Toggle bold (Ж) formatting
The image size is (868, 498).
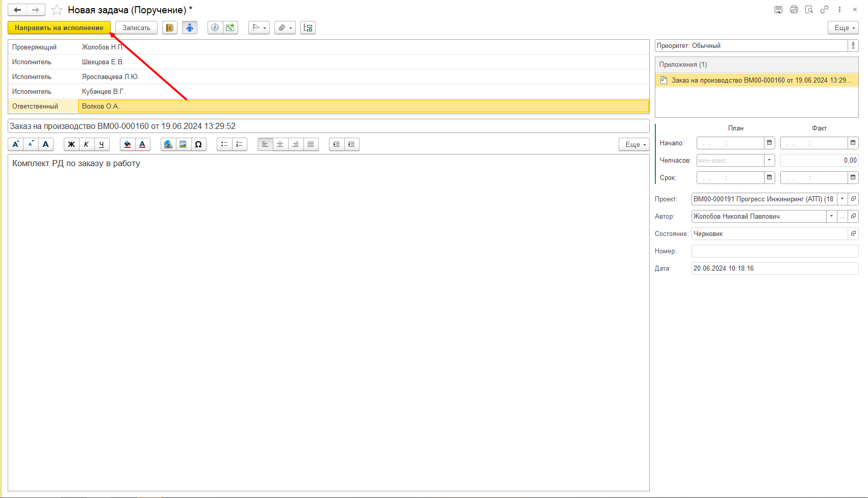[x=71, y=144]
